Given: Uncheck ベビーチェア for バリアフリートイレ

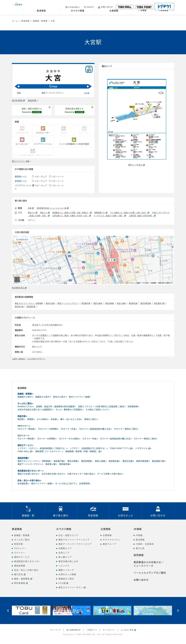Looking at the screenshot, I should pos(33,186).
